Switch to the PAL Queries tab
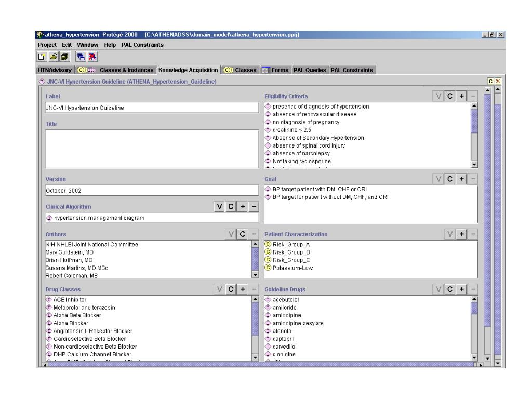Screen dimensions: 532x399 click(x=310, y=70)
